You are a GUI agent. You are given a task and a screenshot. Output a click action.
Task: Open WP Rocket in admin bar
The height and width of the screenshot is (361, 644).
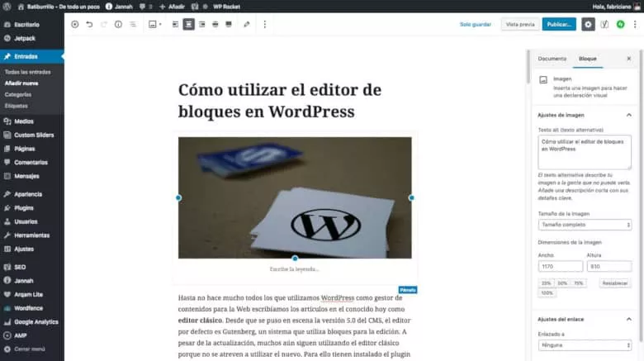[226, 7]
